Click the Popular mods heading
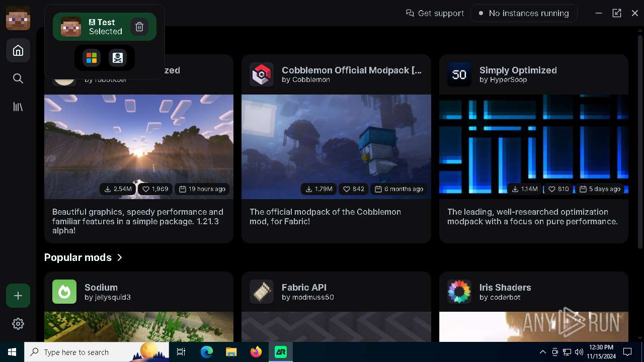Viewport: 644px width, 362px height. [78, 257]
